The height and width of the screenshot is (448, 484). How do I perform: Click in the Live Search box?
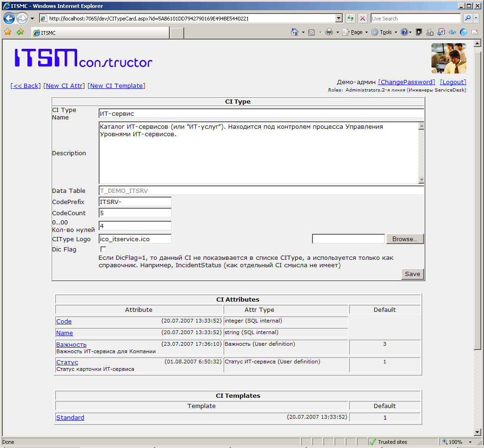coord(416,19)
